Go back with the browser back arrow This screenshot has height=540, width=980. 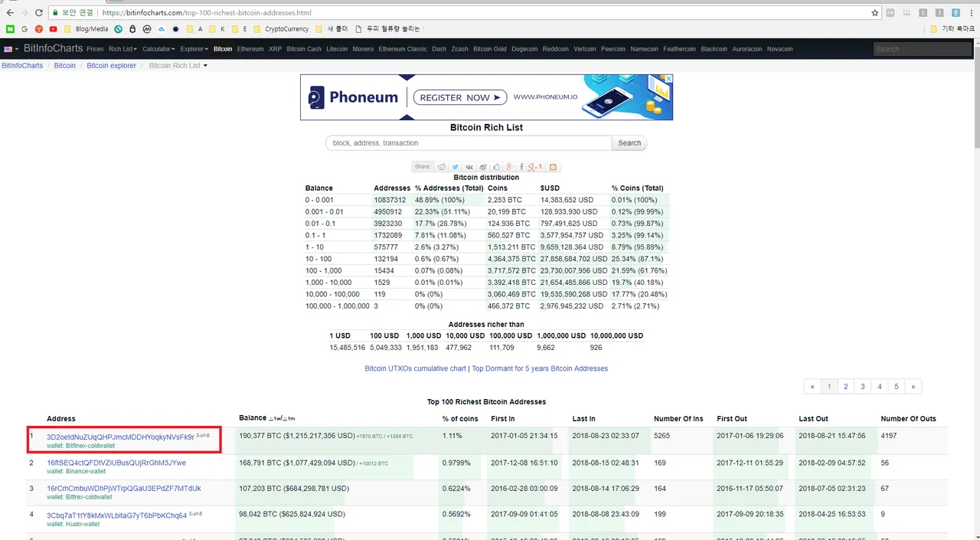pos(9,13)
